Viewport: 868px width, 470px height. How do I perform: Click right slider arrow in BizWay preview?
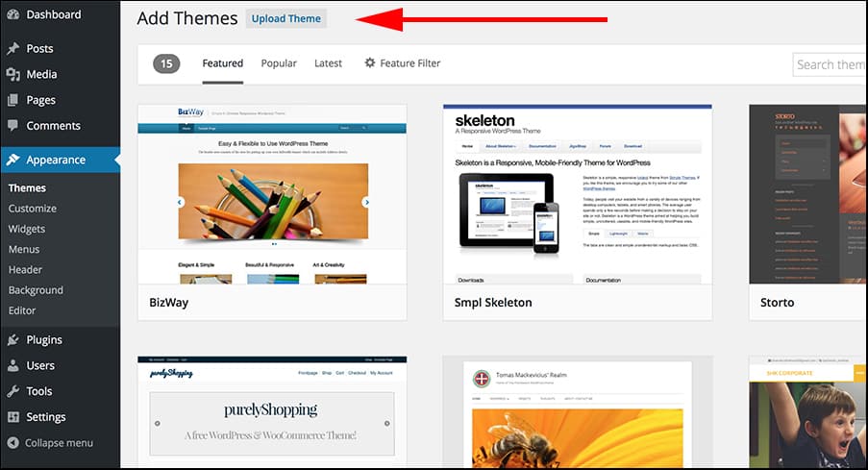[366, 202]
